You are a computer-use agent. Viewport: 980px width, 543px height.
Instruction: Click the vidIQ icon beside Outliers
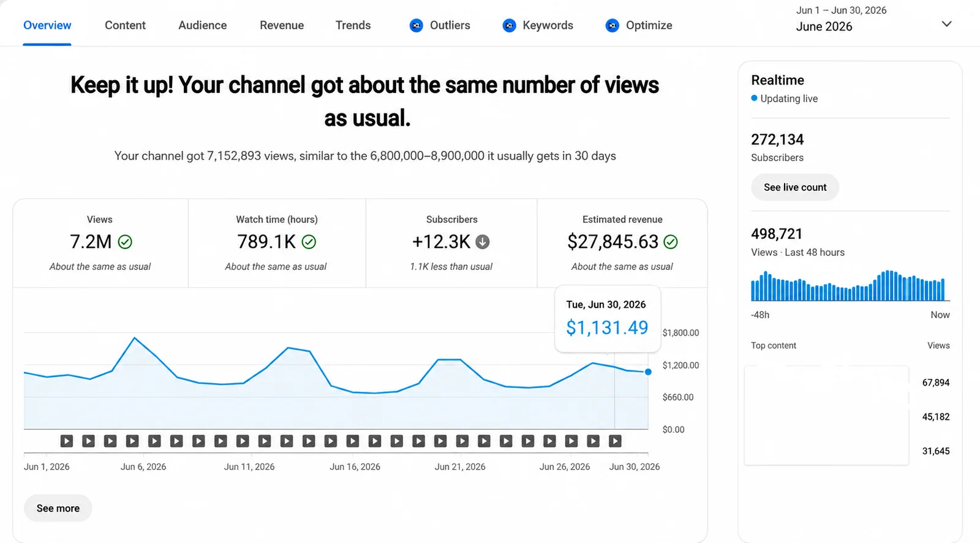(416, 26)
